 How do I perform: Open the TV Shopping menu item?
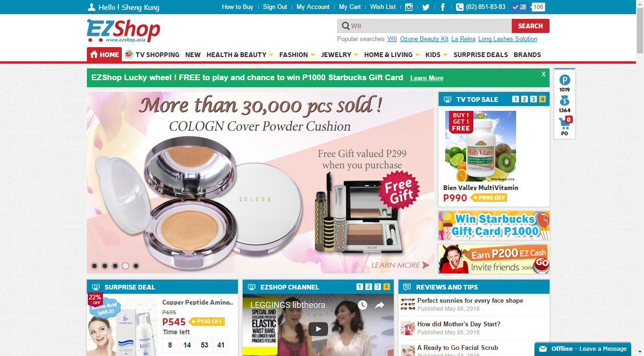click(x=152, y=55)
